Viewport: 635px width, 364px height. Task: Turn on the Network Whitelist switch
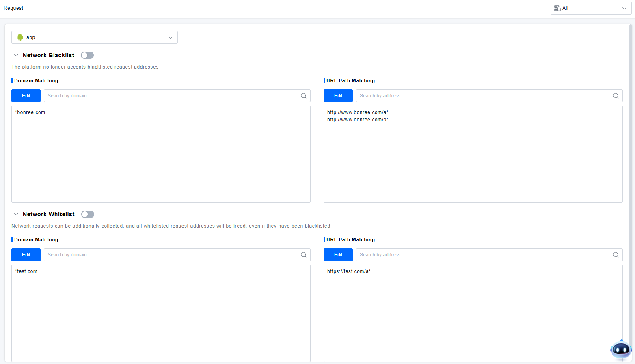88,214
